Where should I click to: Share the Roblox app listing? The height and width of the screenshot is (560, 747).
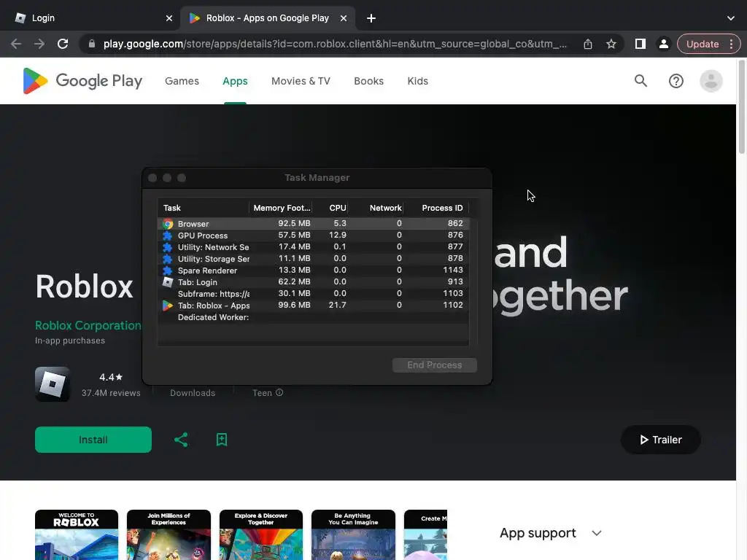coord(181,440)
